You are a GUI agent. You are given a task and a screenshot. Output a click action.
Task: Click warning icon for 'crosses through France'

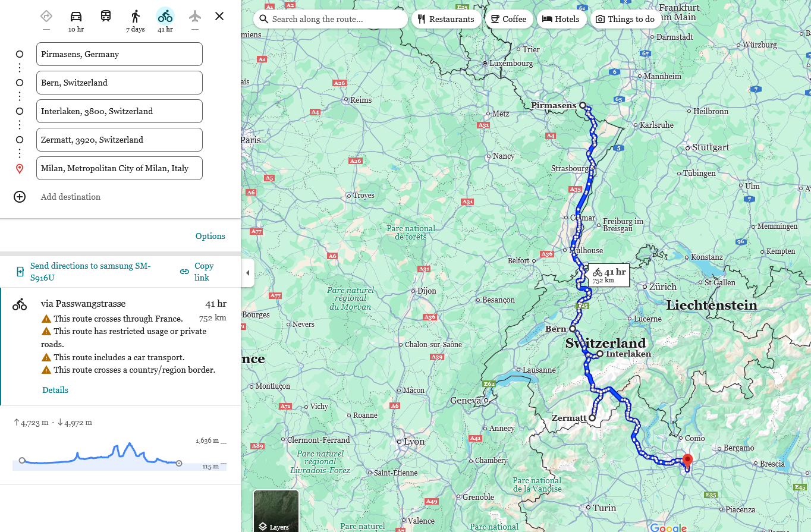pos(46,319)
